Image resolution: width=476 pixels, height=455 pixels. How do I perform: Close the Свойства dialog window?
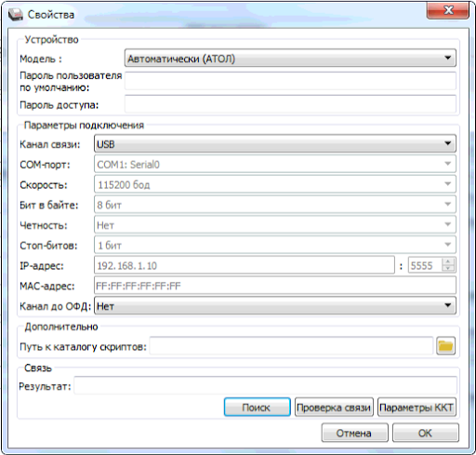click(x=447, y=11)
